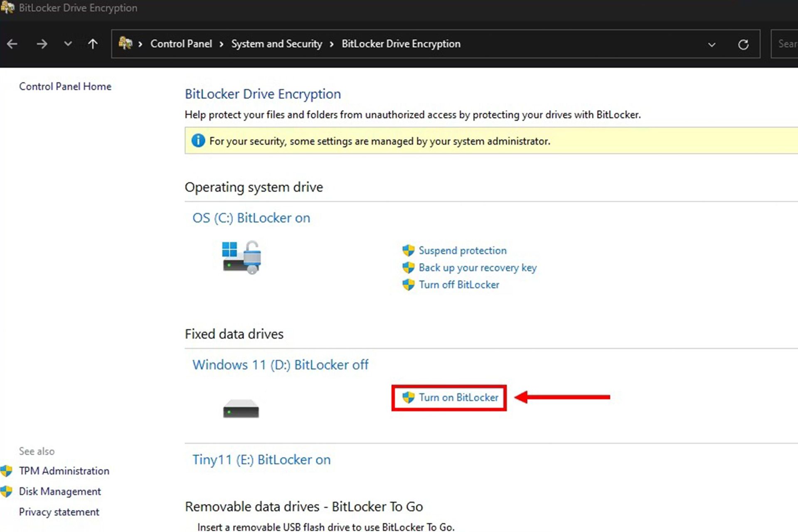This screenshot has height=532, width=798.
Task: Click BitLocker title bar app icon
Action: tap(7, 7)
